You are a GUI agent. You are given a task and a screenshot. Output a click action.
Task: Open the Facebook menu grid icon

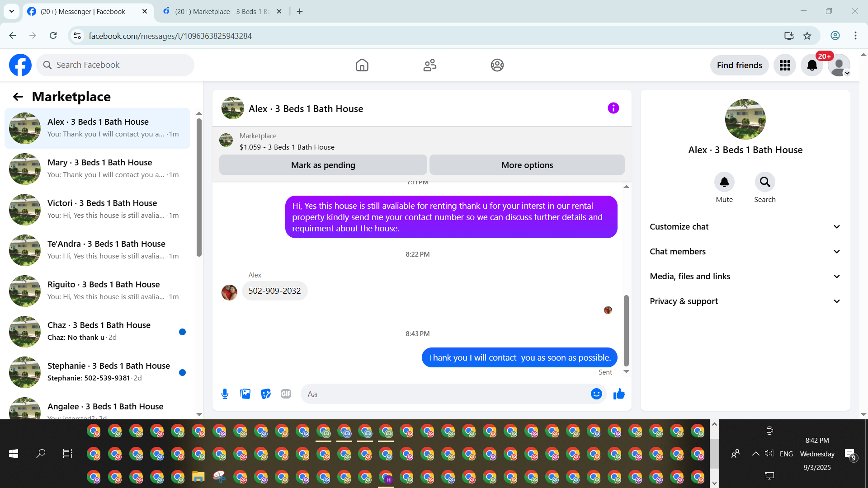coord(785,65)
